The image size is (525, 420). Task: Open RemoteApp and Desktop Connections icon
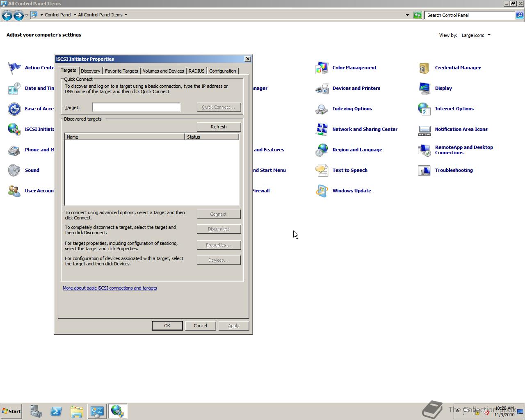click(x=425, y=150)
